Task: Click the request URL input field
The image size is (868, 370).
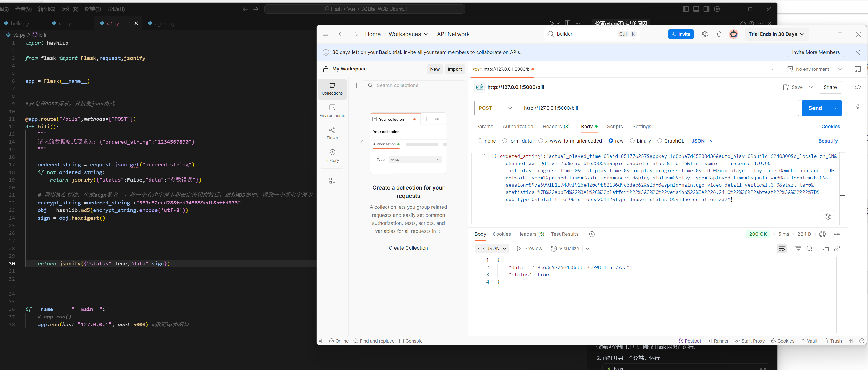Action: (x=657, y=108)
